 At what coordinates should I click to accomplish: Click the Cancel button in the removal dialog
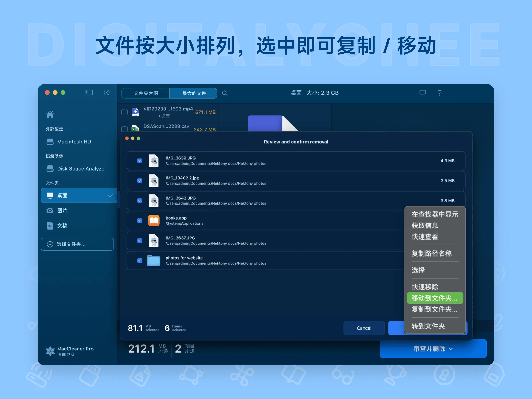tap(364, 328)
